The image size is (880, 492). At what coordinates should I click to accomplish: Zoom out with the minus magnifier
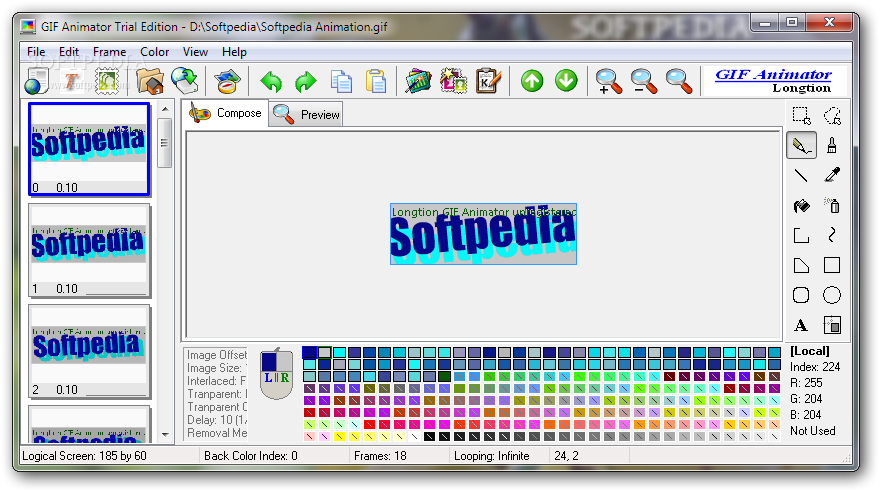pos(644,81)
